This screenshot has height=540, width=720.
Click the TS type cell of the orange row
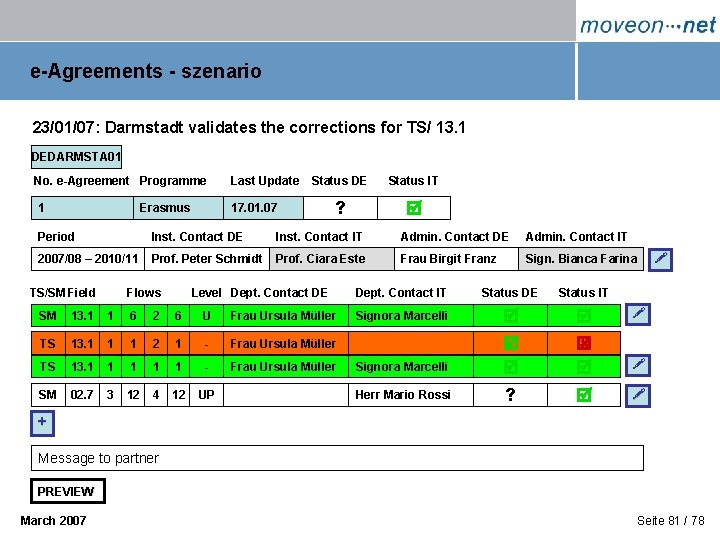pyautogui.click(x=48, y=343)
